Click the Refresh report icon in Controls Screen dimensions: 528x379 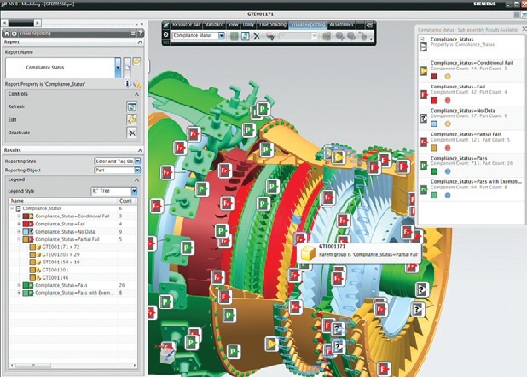pos(132,107)
